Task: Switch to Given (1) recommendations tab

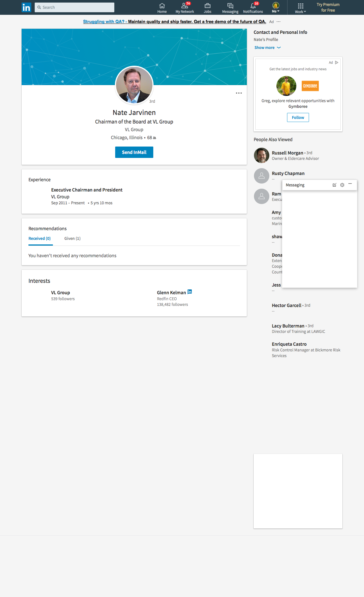Action: coord(72,238)
